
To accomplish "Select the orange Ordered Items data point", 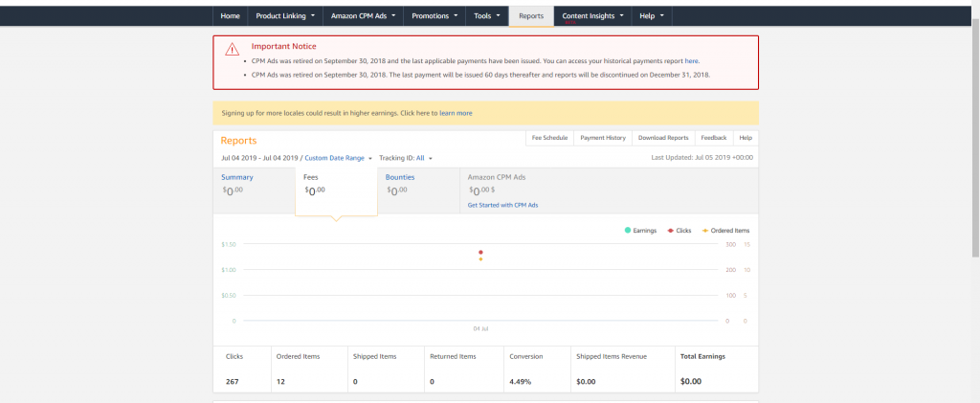I will [480, 258].
